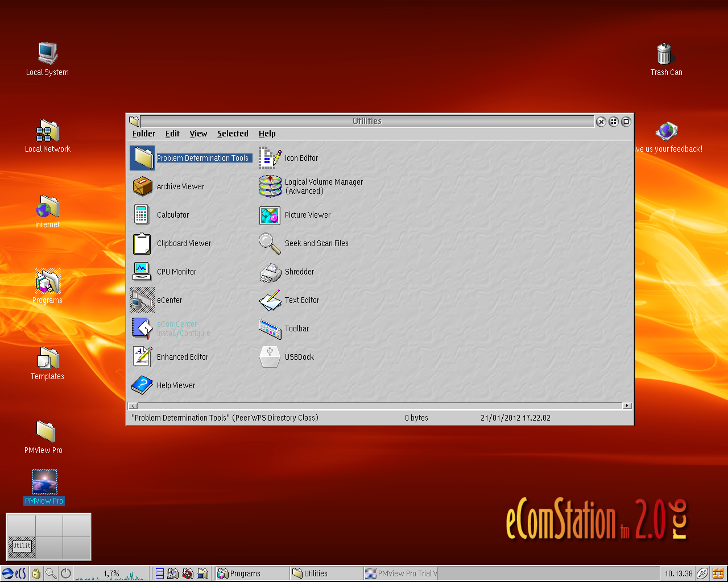Switch to Utilities taskbar button

[x=326, y=573]
